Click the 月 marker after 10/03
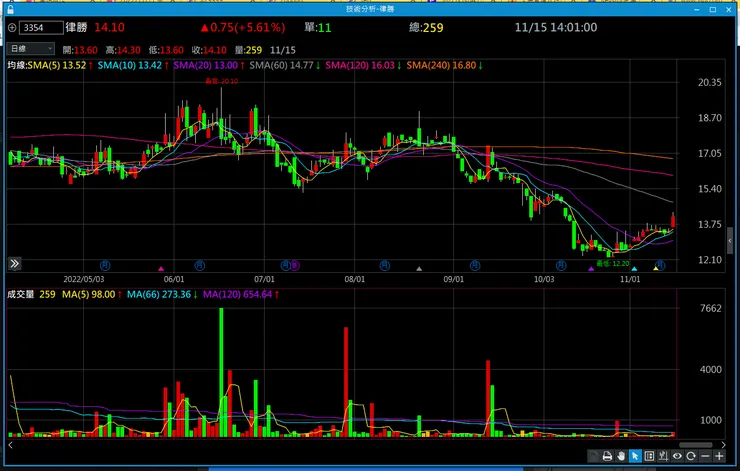The image size is (740, 471). coord(561,266)
